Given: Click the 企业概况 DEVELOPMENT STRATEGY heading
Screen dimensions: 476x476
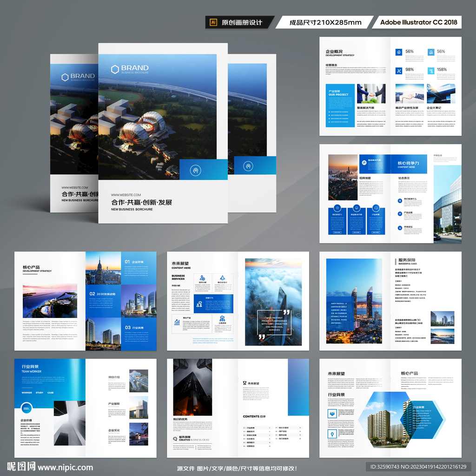Looking at the screenshot, I should [340, 53].
